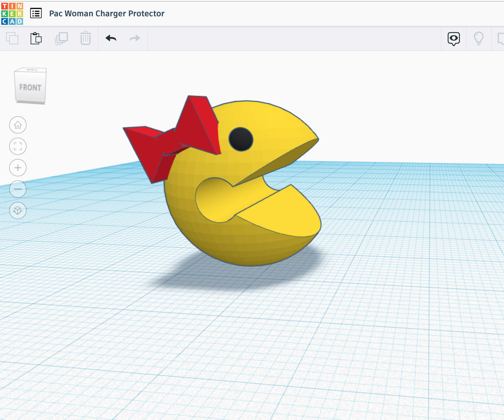The width and height of the screenshot is (504, 420).
Task: Zoom out with the minus button
Action: [18, 189]
